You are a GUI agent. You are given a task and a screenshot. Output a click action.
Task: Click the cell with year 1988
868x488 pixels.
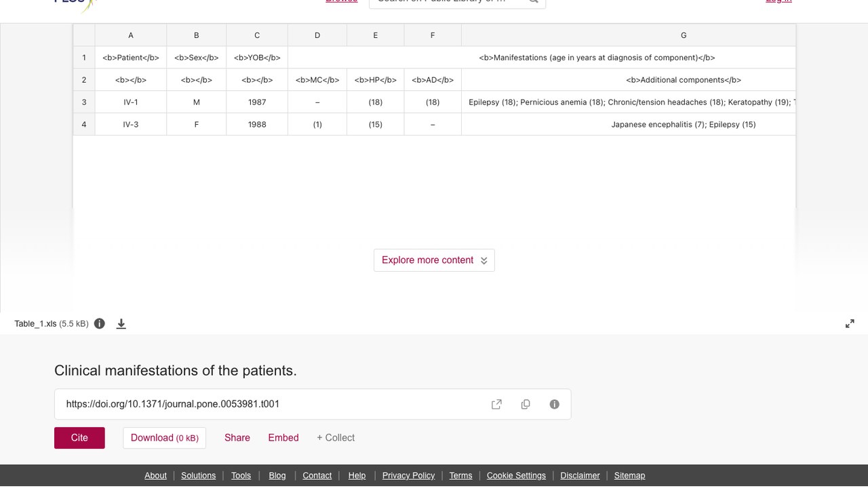click(x=257, y=125)
